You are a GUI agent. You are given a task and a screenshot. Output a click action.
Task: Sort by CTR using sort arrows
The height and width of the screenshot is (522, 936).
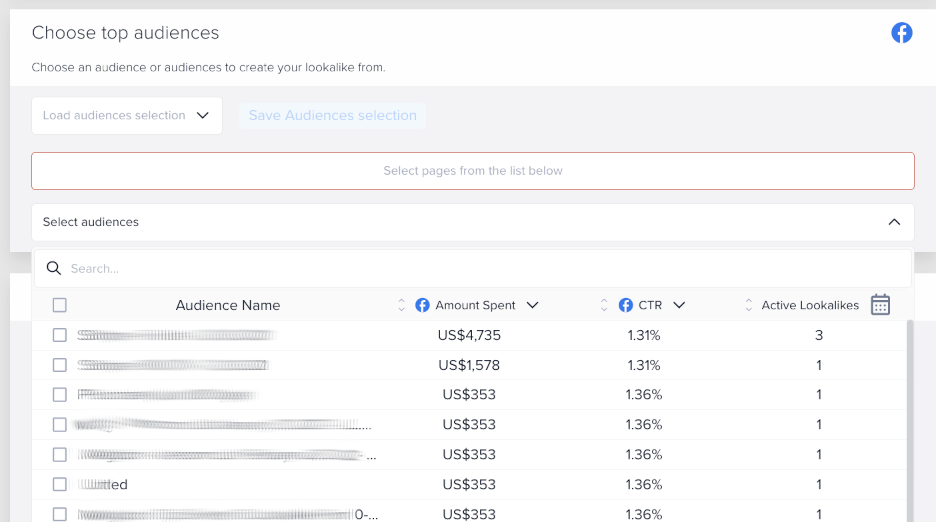tap(605, 305)
